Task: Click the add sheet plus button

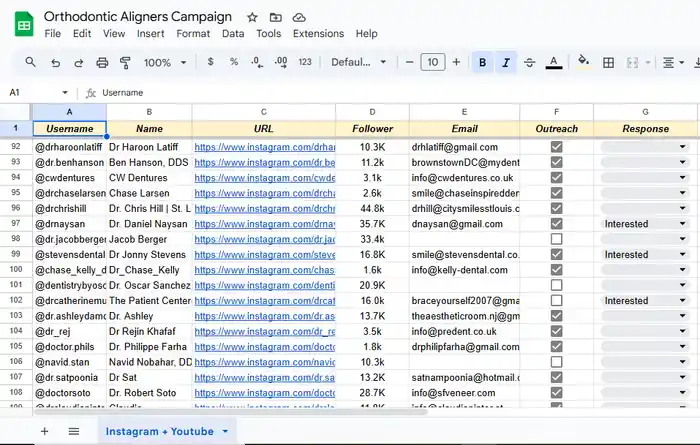Action: [44, 431]
